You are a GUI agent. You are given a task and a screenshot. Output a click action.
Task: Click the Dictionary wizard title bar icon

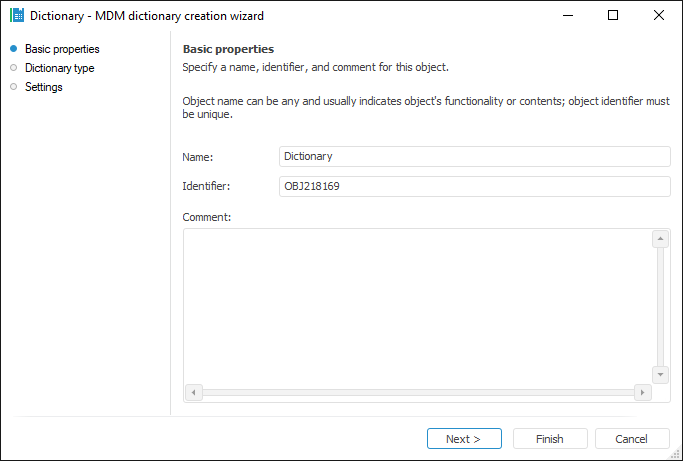[x=16, y=16]
